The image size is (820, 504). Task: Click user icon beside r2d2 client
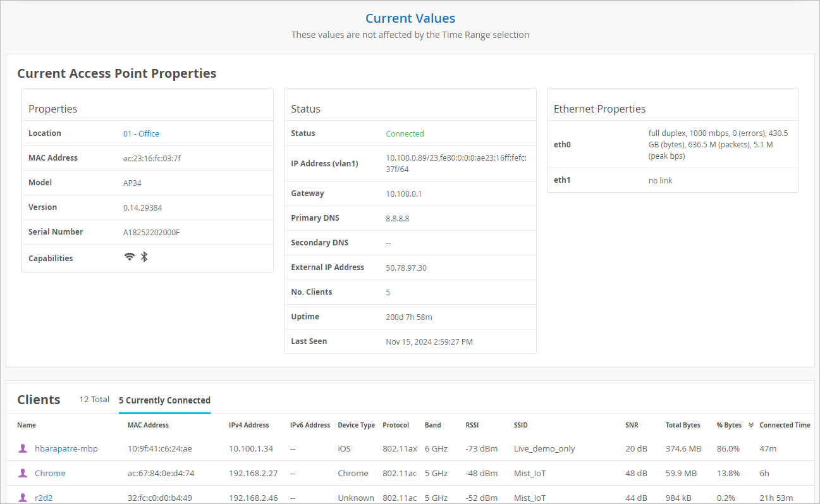pos(23,498)
